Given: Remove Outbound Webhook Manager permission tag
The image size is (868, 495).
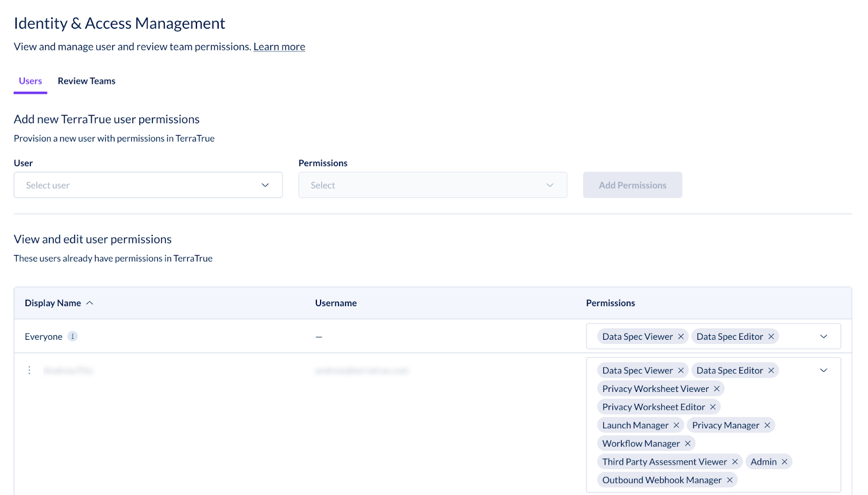Looking at the screenshot, I should click(730, 480).
